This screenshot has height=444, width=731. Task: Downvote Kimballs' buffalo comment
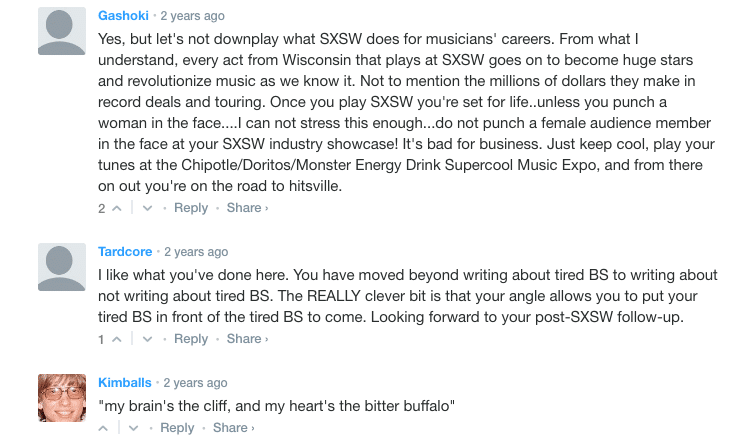[x=134, y=428]
